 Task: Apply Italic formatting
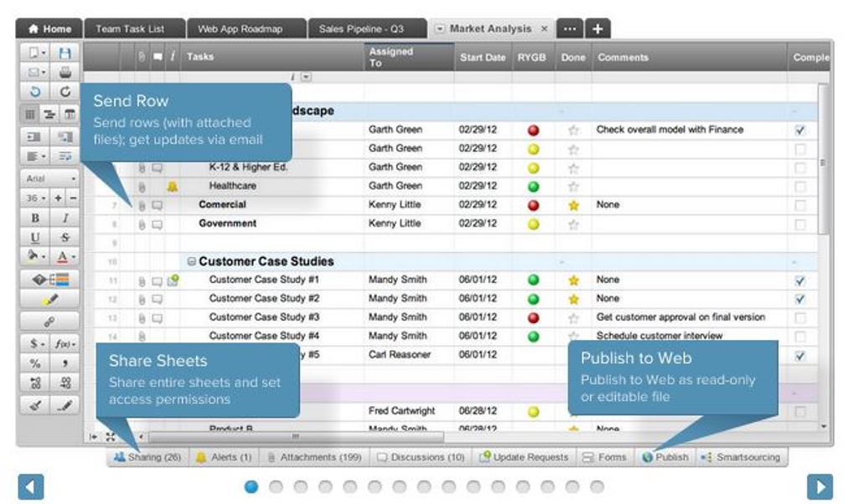pos(65,218)
